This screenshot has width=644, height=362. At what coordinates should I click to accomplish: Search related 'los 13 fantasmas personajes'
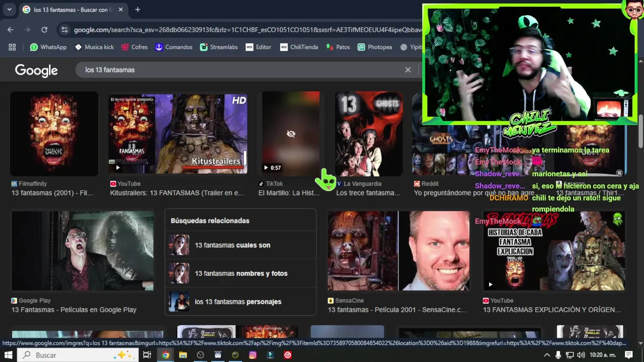240,302
